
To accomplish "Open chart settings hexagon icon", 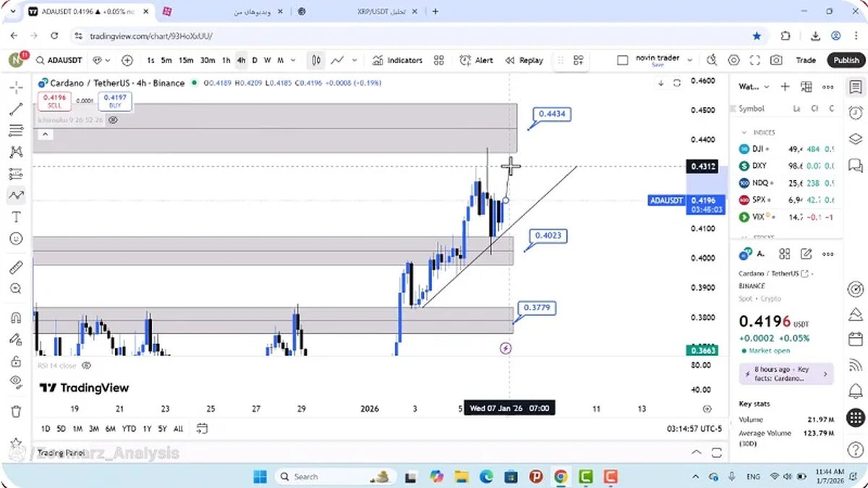I will (x=733, y=60).
